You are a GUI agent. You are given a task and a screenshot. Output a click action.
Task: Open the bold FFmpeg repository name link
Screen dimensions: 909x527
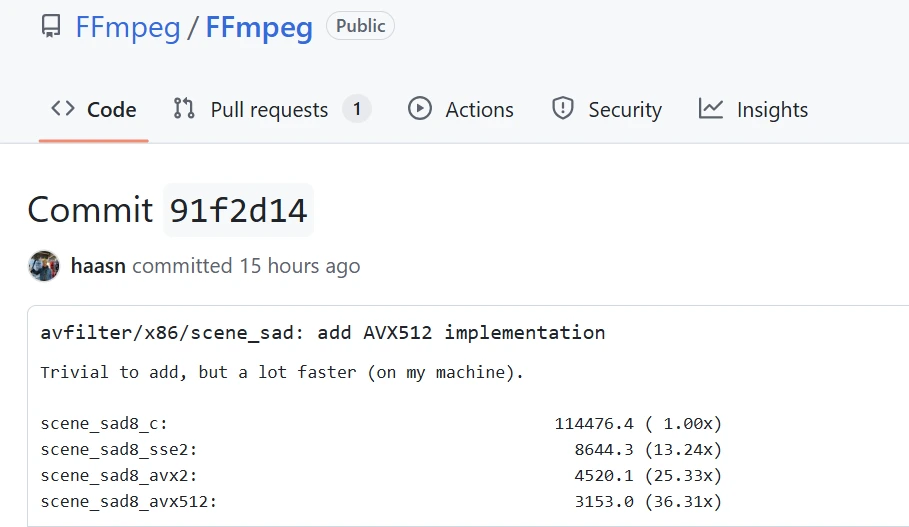[x=259, y=27]
